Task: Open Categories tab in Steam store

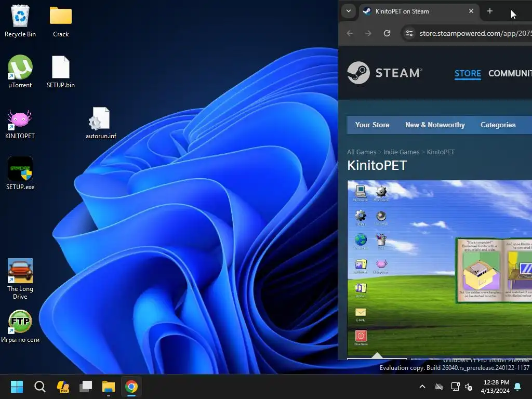Action: 498,125
